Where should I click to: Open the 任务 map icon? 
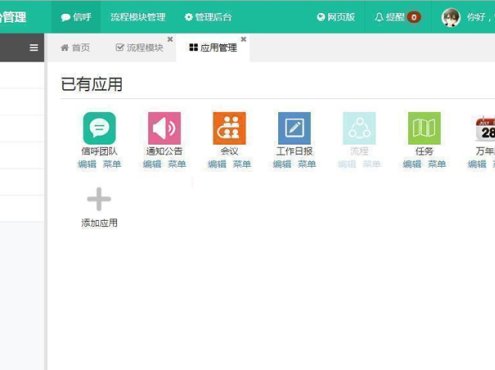424,128
